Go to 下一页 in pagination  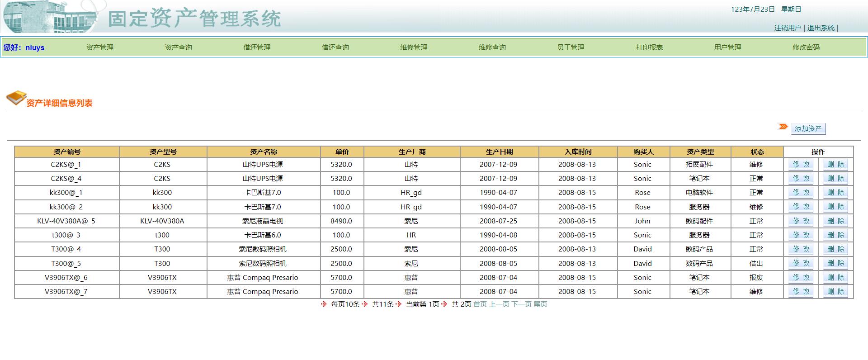tap(521, 304)
